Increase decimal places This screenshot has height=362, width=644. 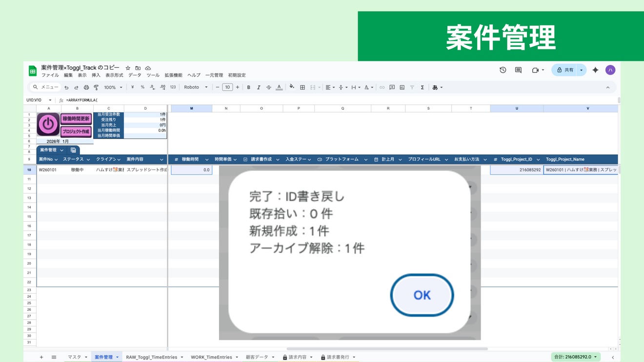point(162,88)
